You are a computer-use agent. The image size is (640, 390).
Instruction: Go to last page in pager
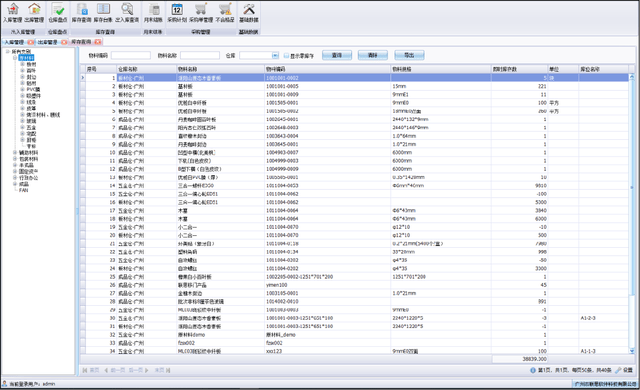[162, 370]
